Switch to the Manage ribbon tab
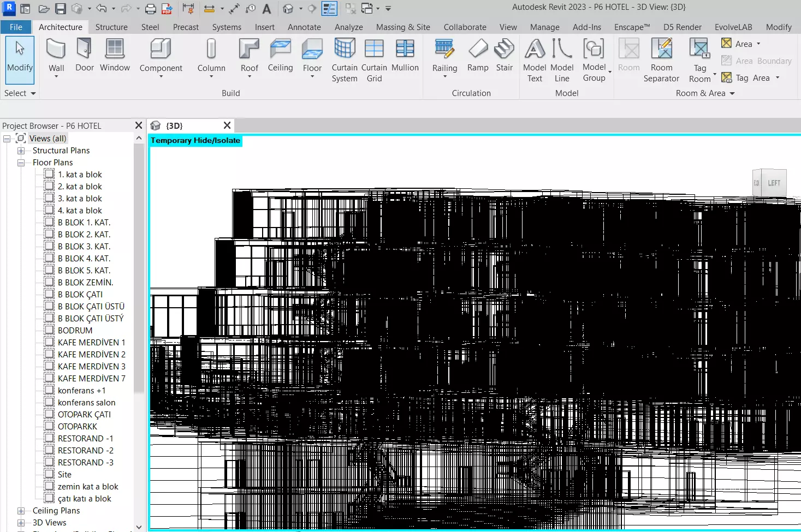 (x=544, y=27)
